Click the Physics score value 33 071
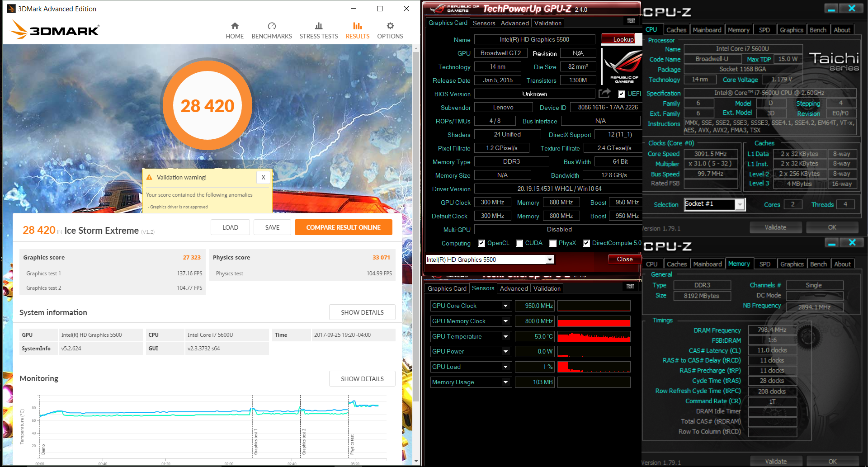This screenshot has width=868, height=467. [x=381, y=257]
